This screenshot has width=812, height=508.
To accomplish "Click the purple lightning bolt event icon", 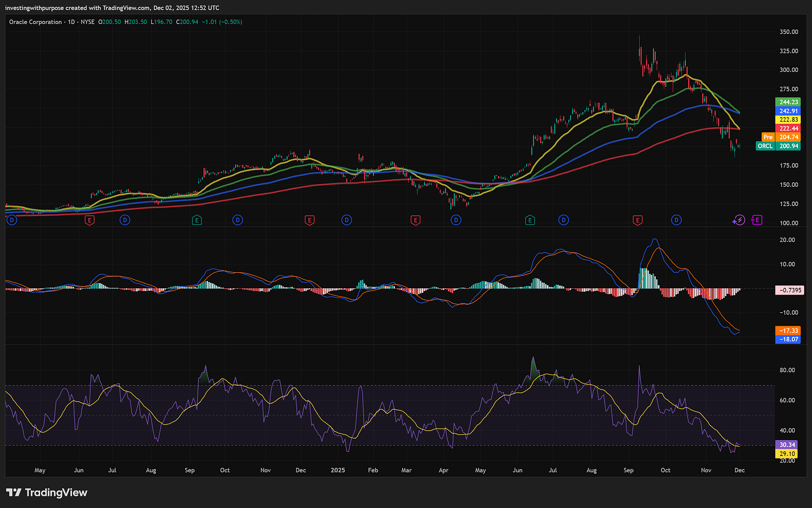I will coord(739,220).
